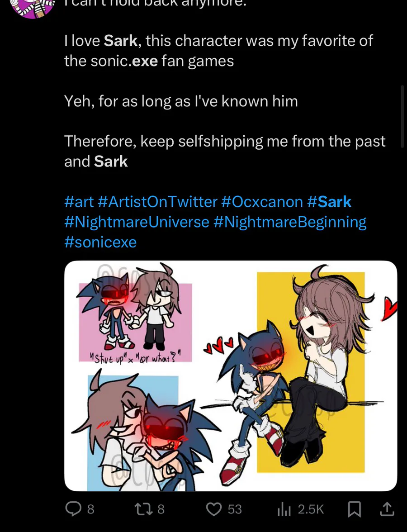Click the #sonicexe hashtag

coord(100,242)
